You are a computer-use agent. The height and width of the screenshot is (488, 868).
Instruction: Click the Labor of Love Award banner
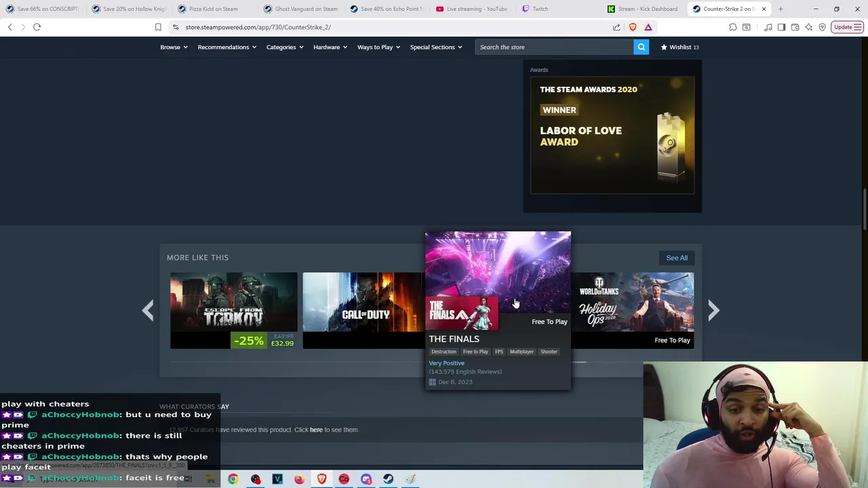coord(612,136)
